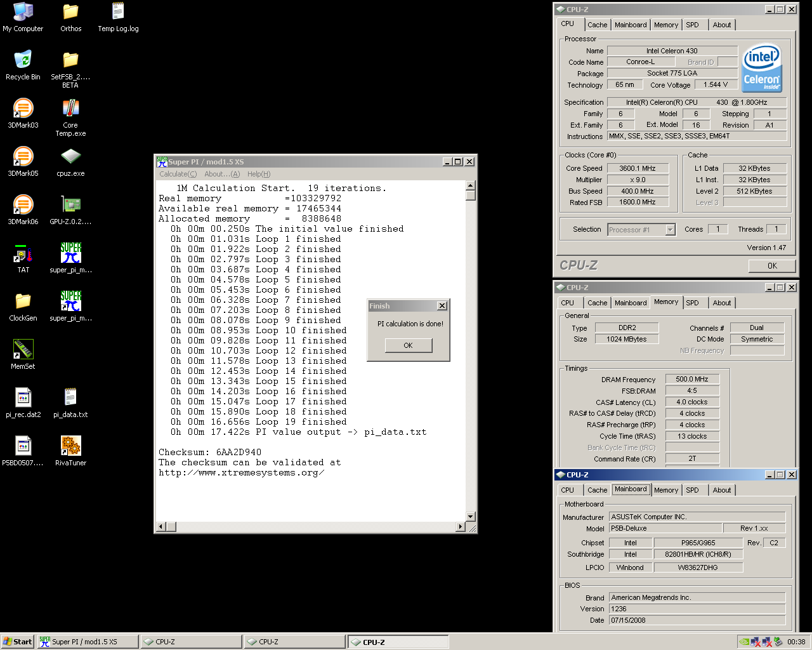Open the pi_rec.dat2 file icon

tap(23, 403)
